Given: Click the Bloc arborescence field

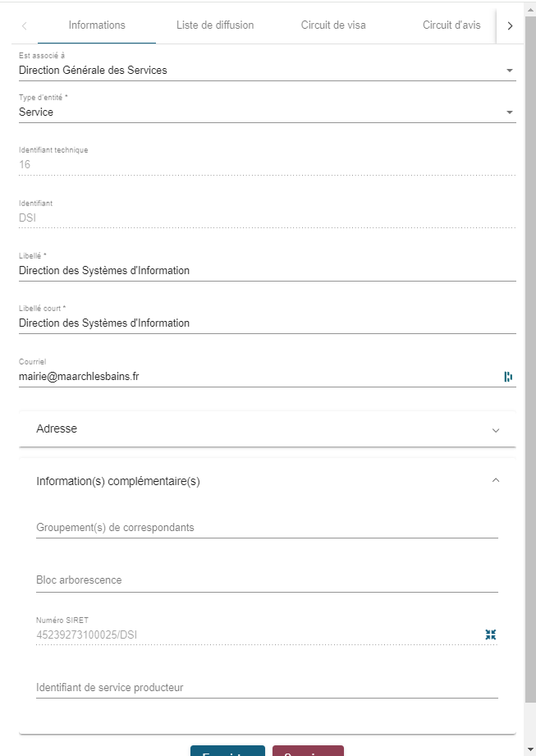Looking at the screenshot, I should 267,580.
